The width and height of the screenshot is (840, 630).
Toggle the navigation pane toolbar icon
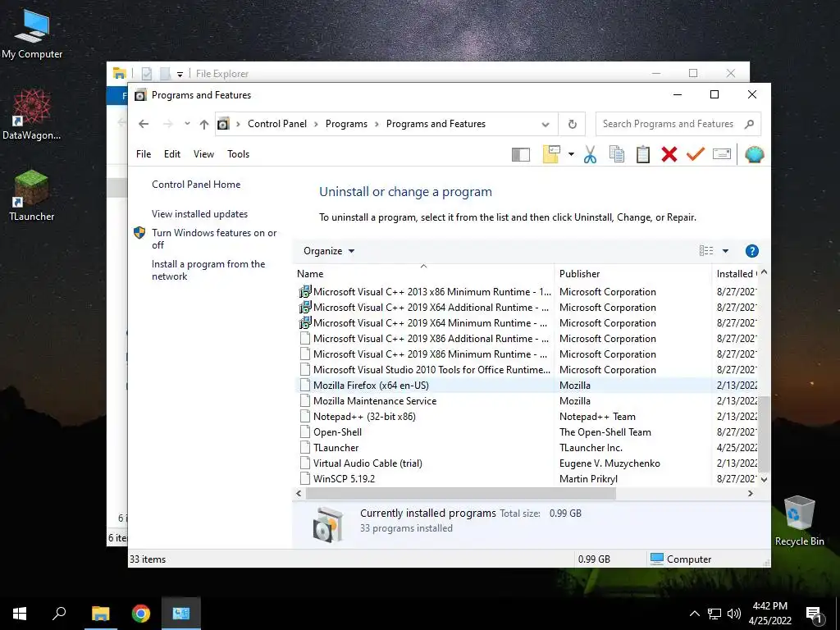pyautogui.click(x=521, y=155)
